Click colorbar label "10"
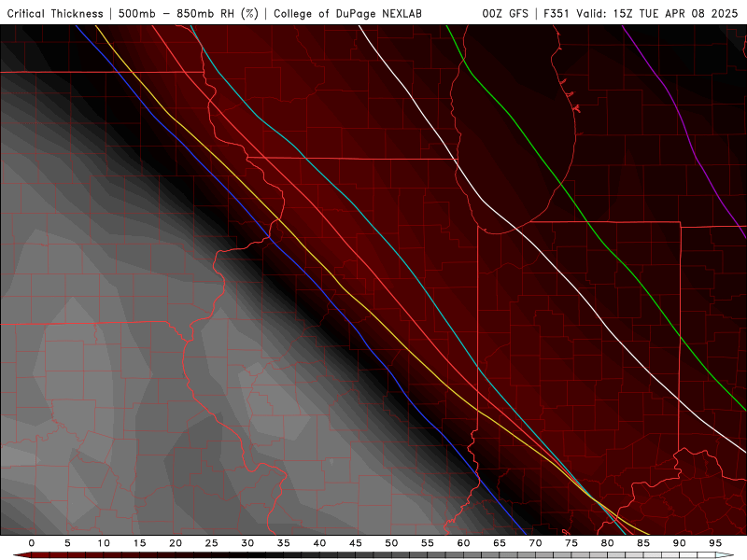Viewport: 747px width, 560px height. click(104, 543)
